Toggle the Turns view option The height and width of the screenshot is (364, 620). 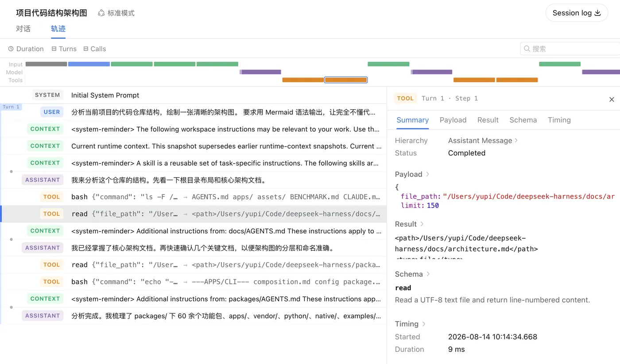click(x=64, y=49)
